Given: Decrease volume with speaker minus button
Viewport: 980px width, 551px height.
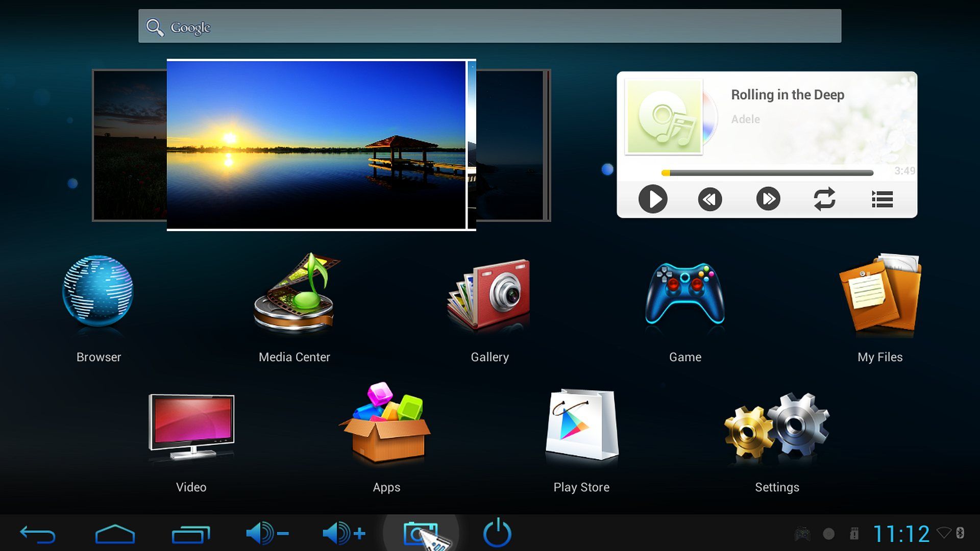Looking at the screenshot, I should pyautogui.click(x=267, y=534).
